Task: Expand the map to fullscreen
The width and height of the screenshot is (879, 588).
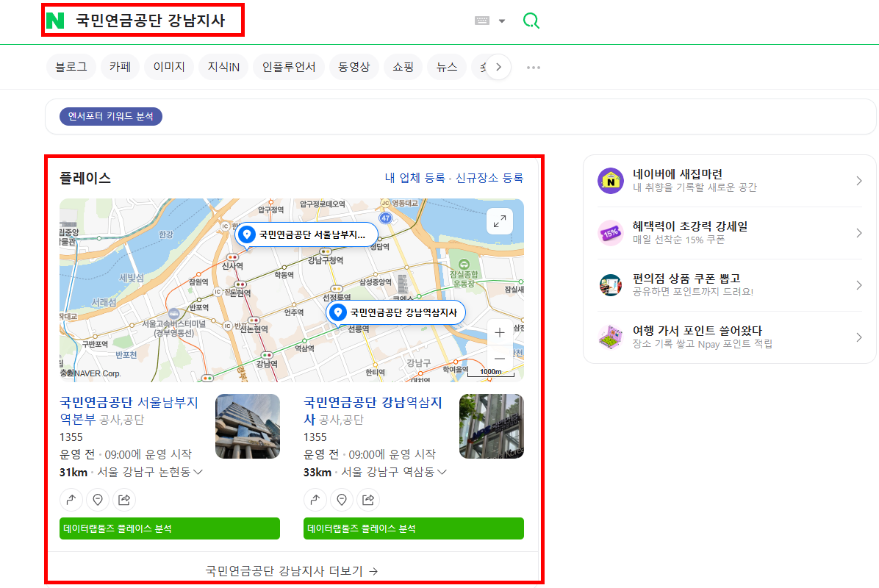Action: click(500, 221)
